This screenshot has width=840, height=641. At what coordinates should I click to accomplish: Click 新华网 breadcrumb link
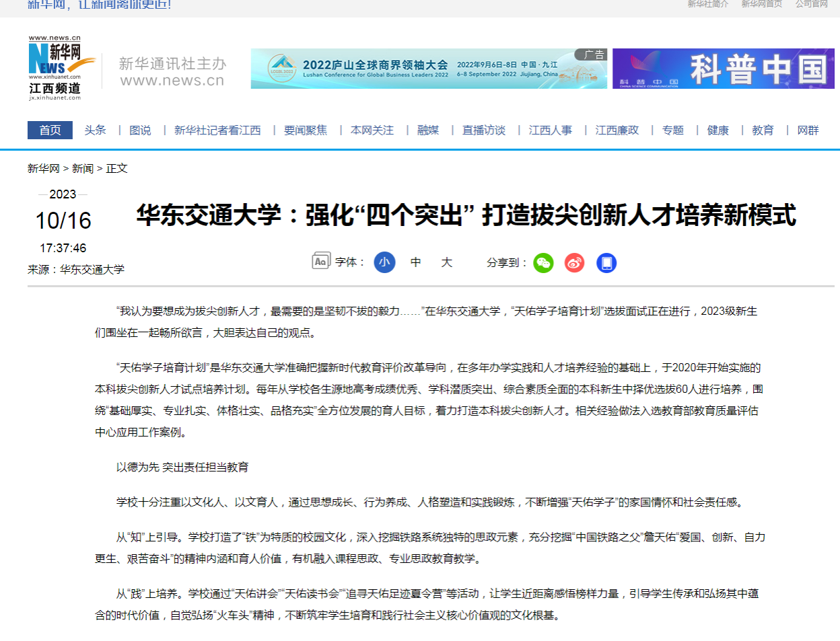coord(44,168)
